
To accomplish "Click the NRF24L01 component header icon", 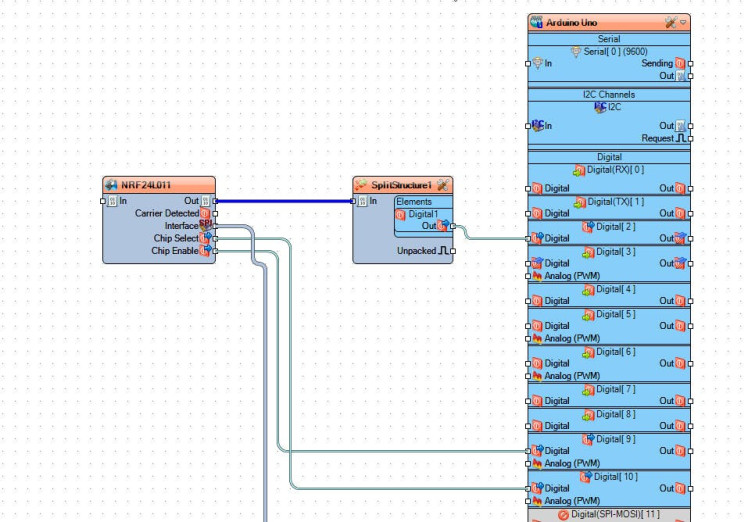I will click(112, 186).
